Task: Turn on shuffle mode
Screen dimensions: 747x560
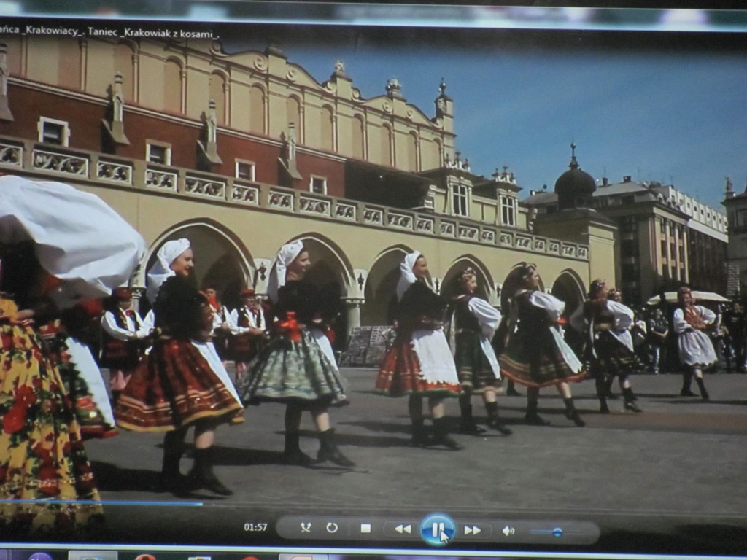Action: tap(306, 527)
